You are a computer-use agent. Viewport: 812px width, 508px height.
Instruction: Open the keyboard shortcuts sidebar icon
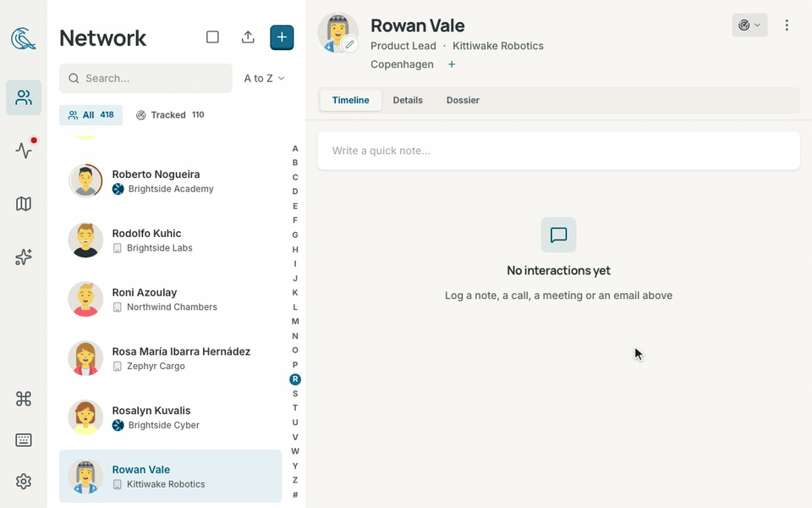click(x=24, y=440)
